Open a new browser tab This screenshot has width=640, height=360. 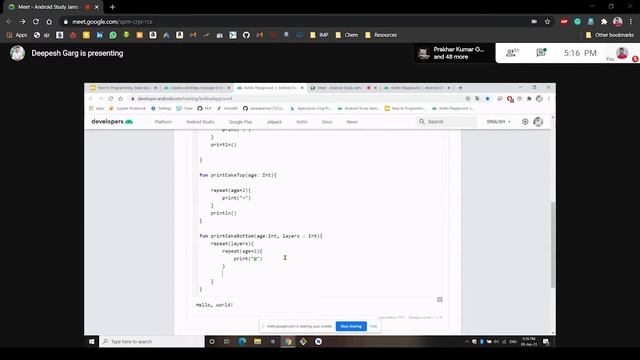pyautogui.click(x=112, y=7)
